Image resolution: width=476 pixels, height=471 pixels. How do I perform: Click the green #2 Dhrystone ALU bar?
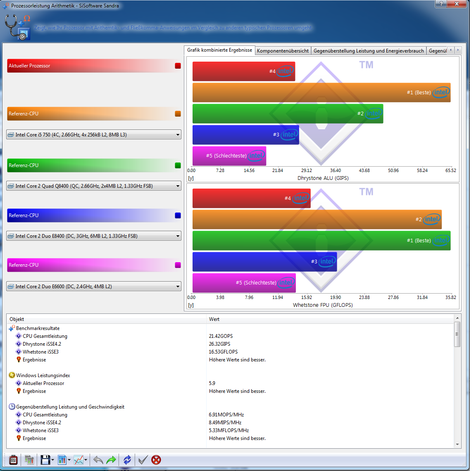[288, 114]
